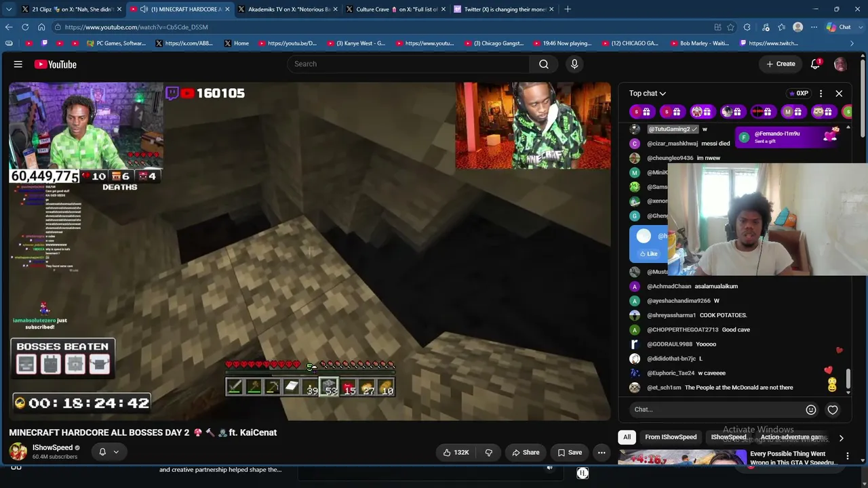Open options for the GTA V Speedrun video
Image resolution: width=868 pixels, height=488 pixels.
(847, 456)
